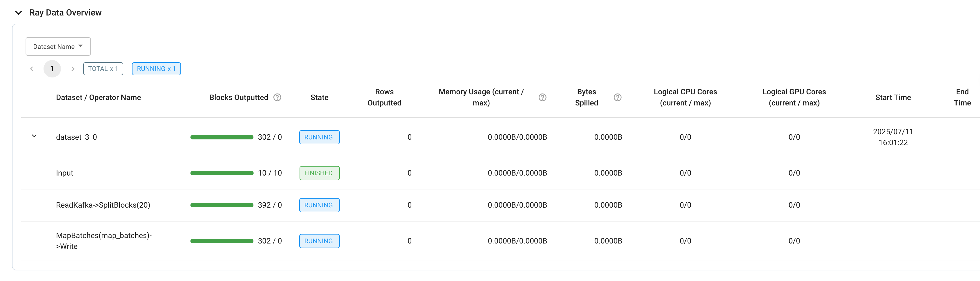Open the Dataset Name dropdown
The height and width of the screenshot is (281, 980).
coord(58,46)
